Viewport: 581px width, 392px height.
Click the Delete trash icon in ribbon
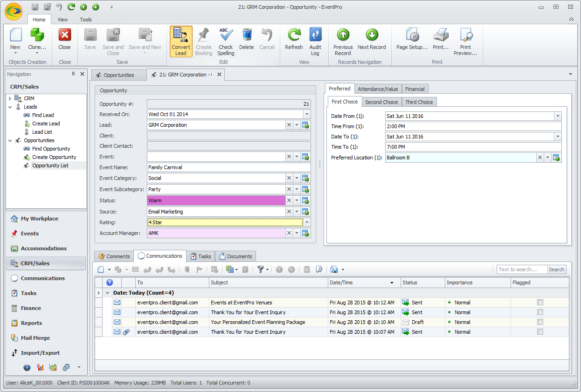tap(247, 39)
